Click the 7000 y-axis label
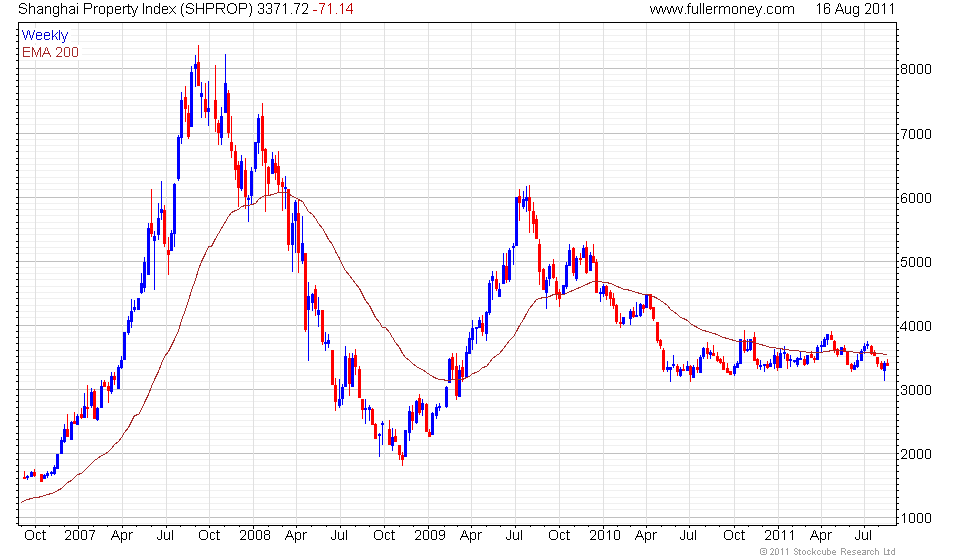Image resolution: width=980 pixels, height=560 pixels. click(x=916, y=134)
